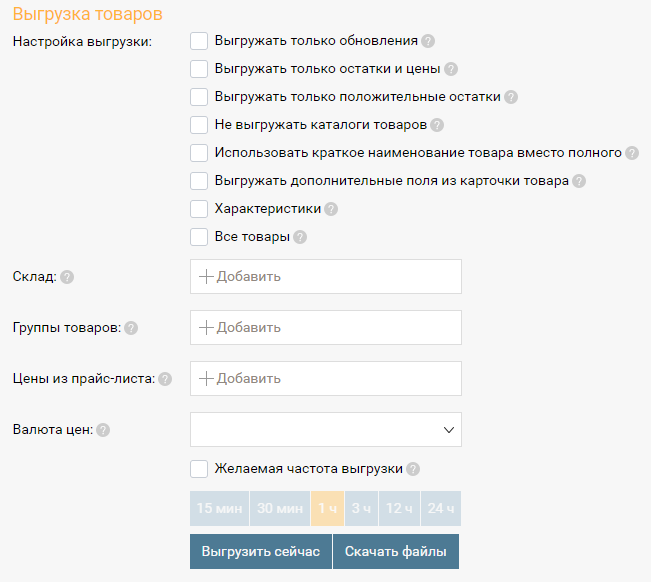Viewport: 651px width, 582px height.
Task: Toggle Желаемая частота выгрузки checkbox
Action: 199,469
